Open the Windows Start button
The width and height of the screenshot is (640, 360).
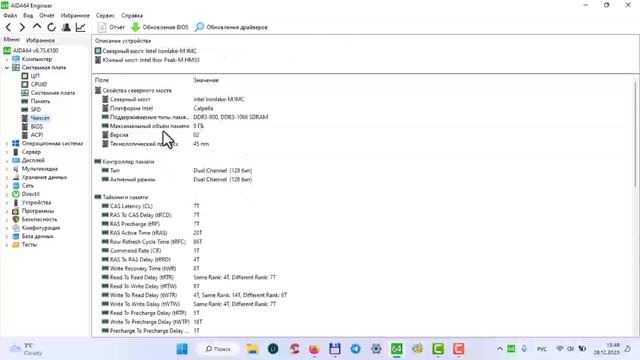coord(182,349)
